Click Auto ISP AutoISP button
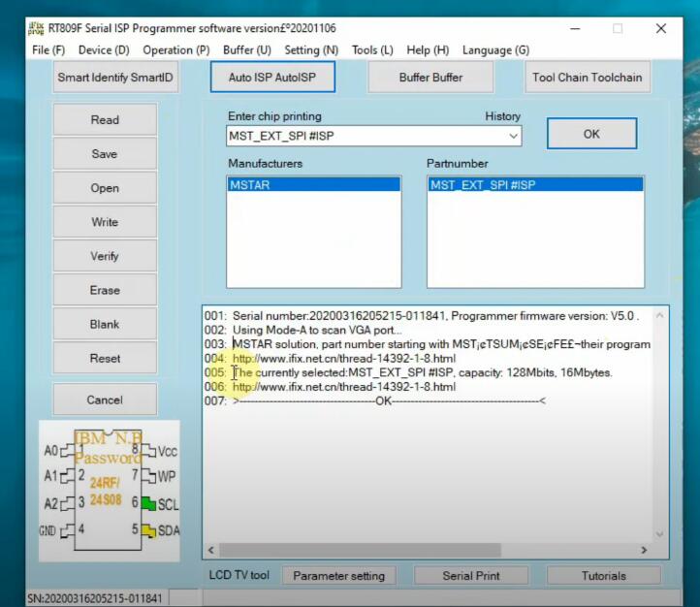The height and width of the screenshot is (607, 700). tap(272, 78)
